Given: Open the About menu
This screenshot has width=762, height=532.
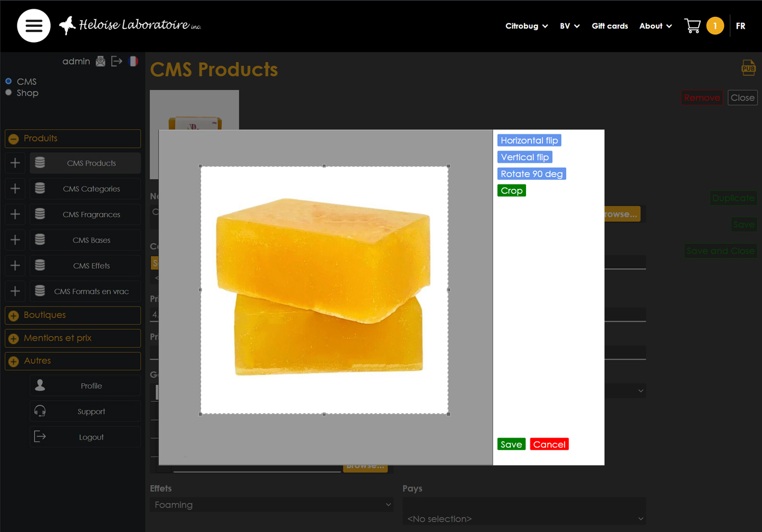Looking at the screenshot, I should click(655, 26).
